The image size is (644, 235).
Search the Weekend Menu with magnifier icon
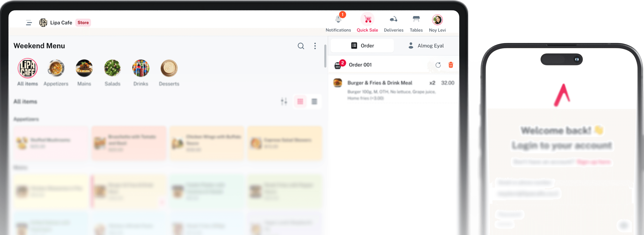(301, 46)
